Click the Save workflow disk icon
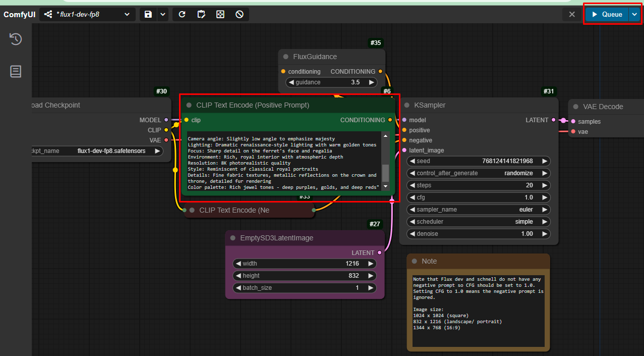The width and height of the screenshot is (644, 356). point(148,14)
